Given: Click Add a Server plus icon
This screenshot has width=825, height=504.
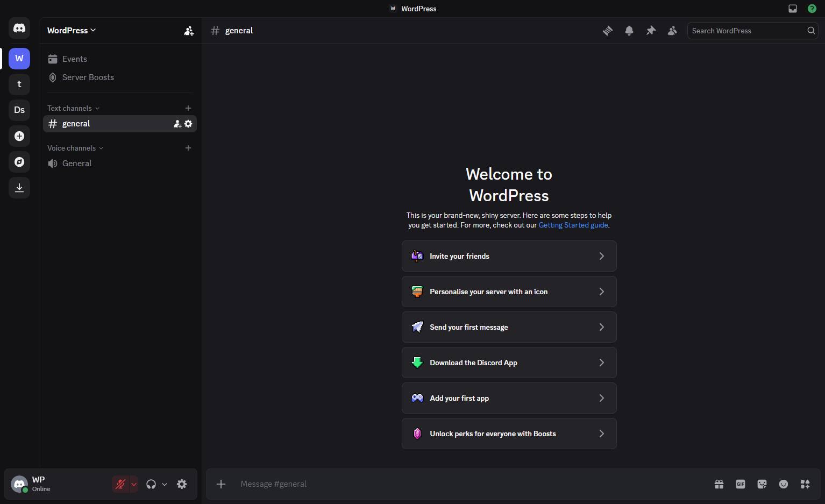Looking at the screenshot, I should tap(19, 136).
